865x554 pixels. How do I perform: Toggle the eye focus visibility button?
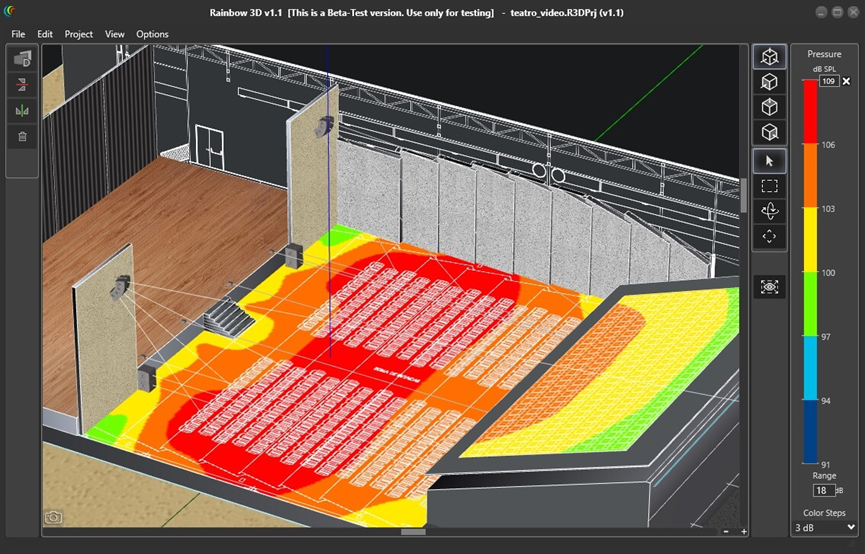tap(769, 287)
